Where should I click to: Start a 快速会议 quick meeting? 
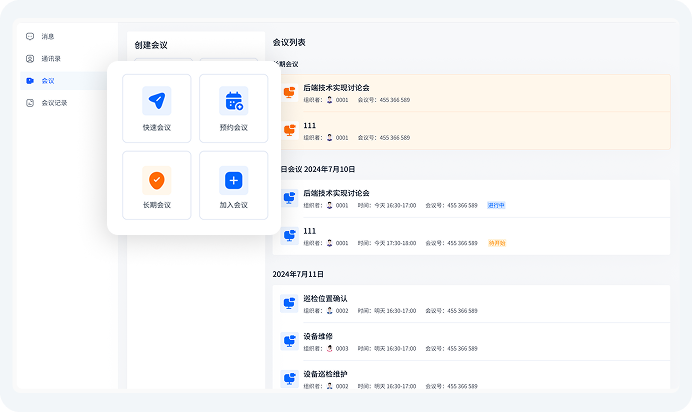coord(157,109)
